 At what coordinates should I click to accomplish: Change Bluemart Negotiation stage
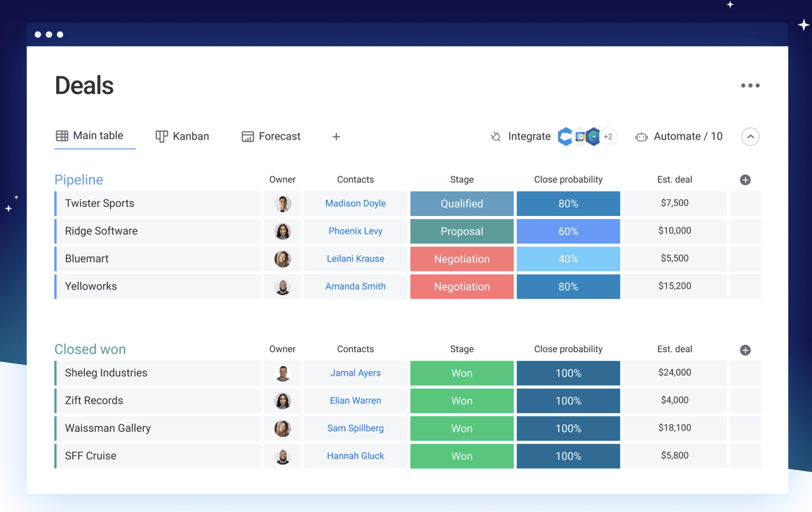[x=462, y=259]
